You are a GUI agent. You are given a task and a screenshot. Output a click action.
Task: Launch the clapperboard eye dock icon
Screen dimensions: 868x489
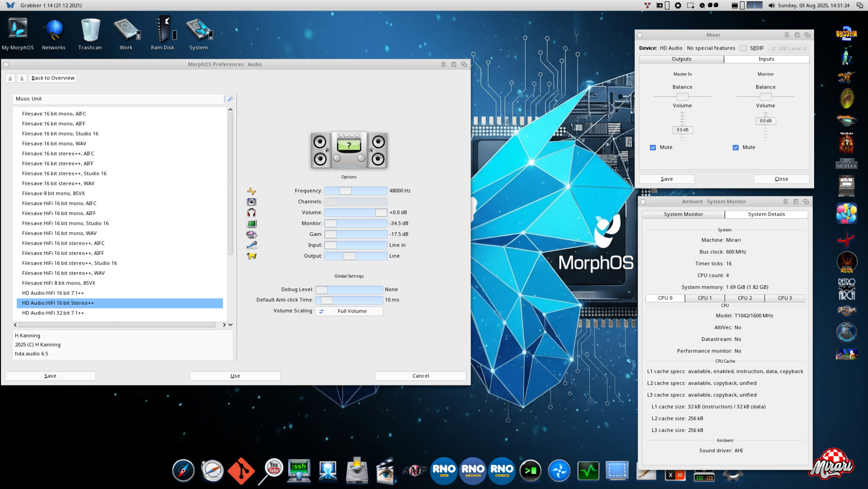click(x=385, y=470)
